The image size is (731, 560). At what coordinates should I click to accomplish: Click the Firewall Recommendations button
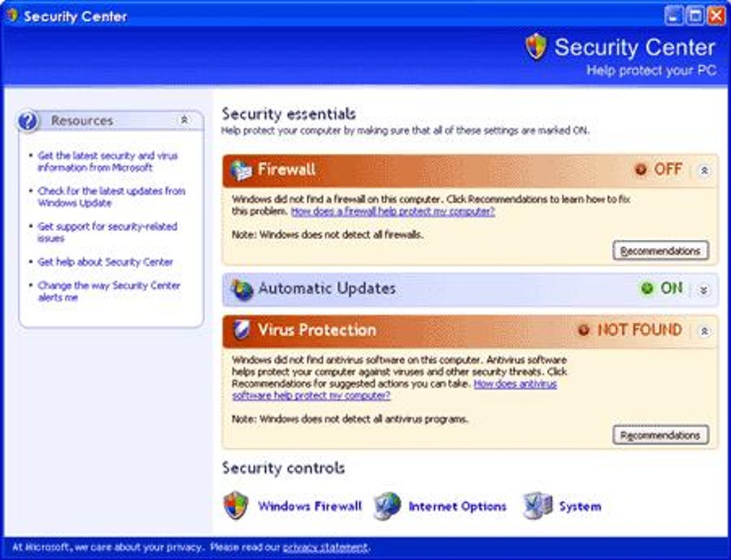[661, 251]
